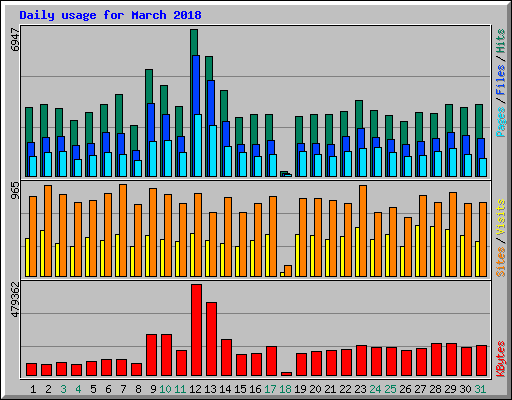Click the red KBytes bar for day 13
This screenshot has height=400, width=512.
211,339
